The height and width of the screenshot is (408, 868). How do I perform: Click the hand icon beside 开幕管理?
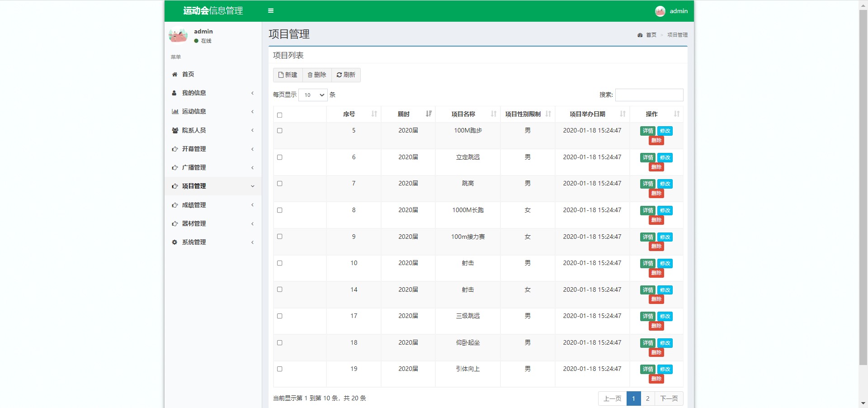[175, 149]
